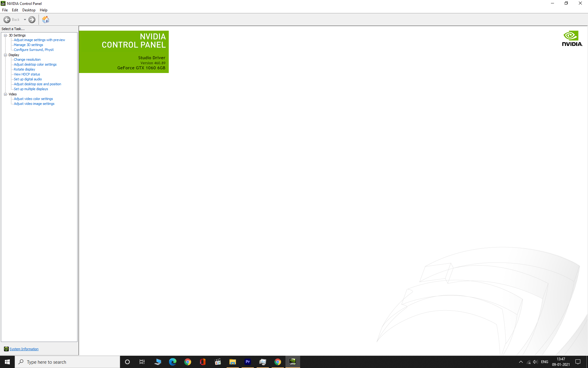Collapse the 3D Settings tree node
Image resolution: width=588 pixels, height=368 pixels.
click(x=5, y=35)
